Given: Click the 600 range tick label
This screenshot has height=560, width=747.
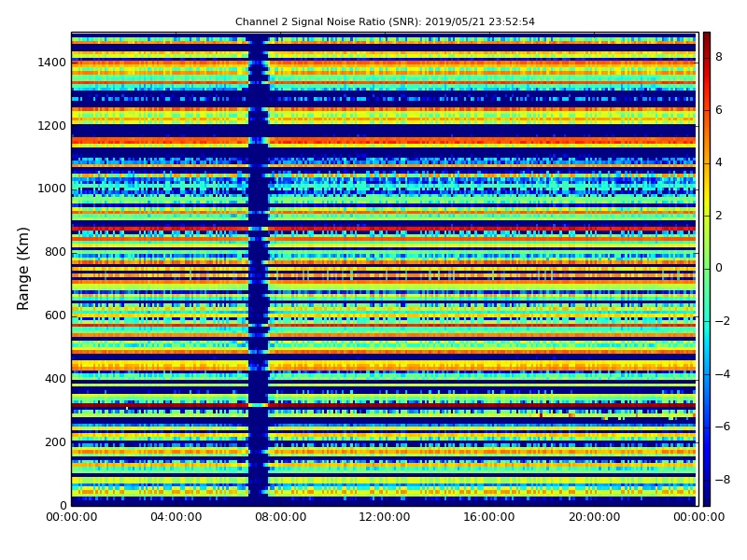Looking at the screenshot, I should [55, 315].
